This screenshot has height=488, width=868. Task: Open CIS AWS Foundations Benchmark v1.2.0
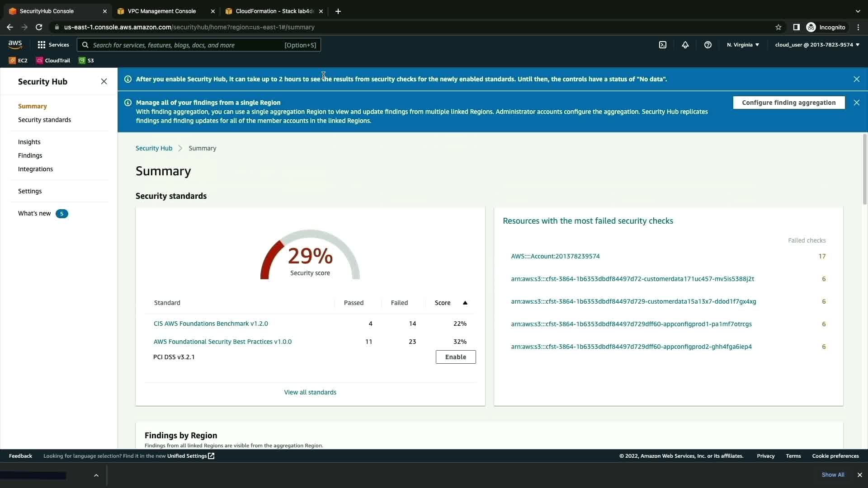[211, 324]
